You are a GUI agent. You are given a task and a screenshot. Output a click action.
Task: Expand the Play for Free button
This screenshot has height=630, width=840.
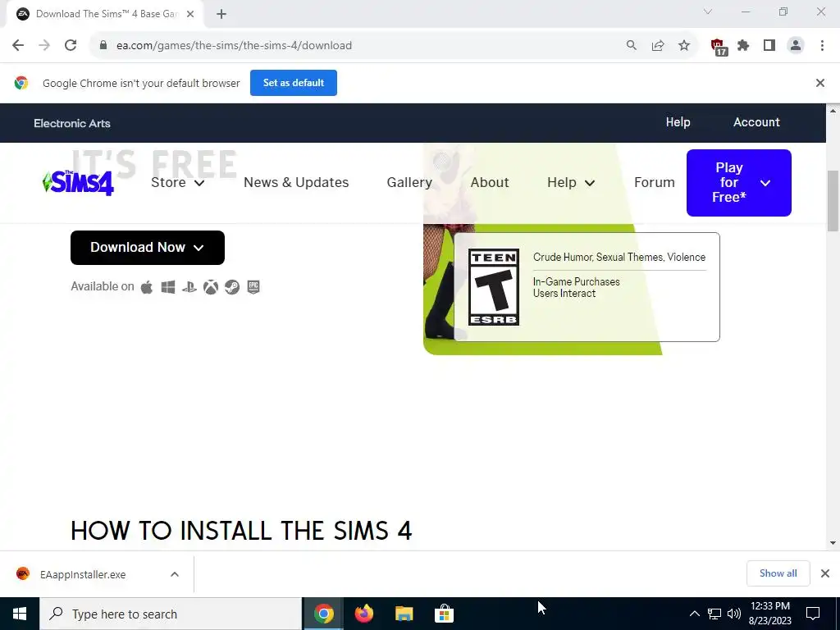(x=739, y=183)
